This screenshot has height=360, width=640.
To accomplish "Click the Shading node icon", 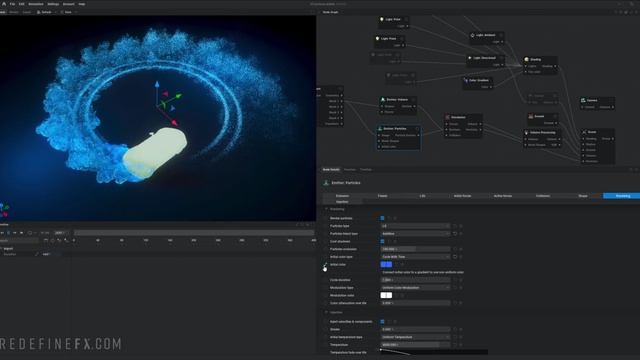I will tap(527, 59).
